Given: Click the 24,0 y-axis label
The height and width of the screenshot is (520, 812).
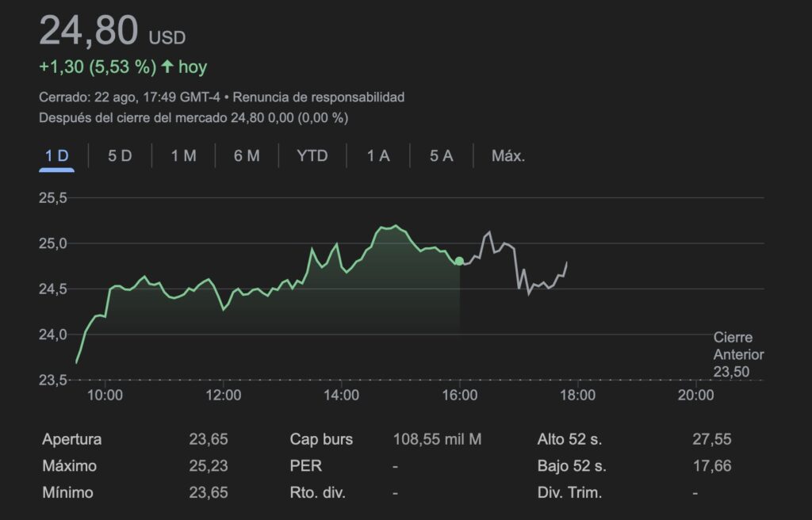Looking at the screenshot, I should tap(53, 335).
